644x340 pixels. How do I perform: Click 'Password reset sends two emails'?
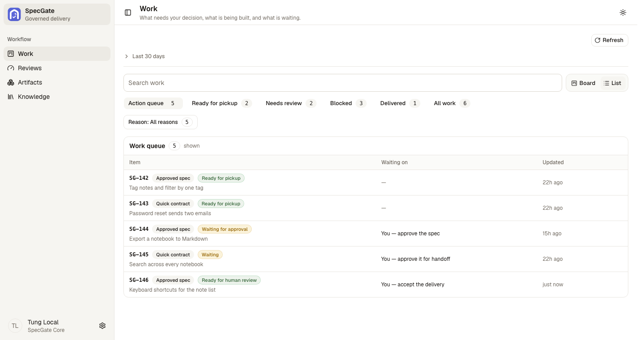coord(170,213)
